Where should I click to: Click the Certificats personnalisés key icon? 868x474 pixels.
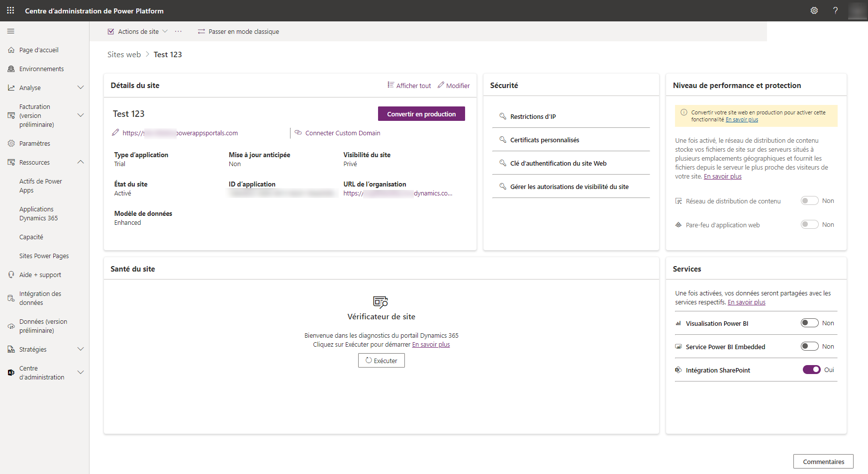pos(503,140)
